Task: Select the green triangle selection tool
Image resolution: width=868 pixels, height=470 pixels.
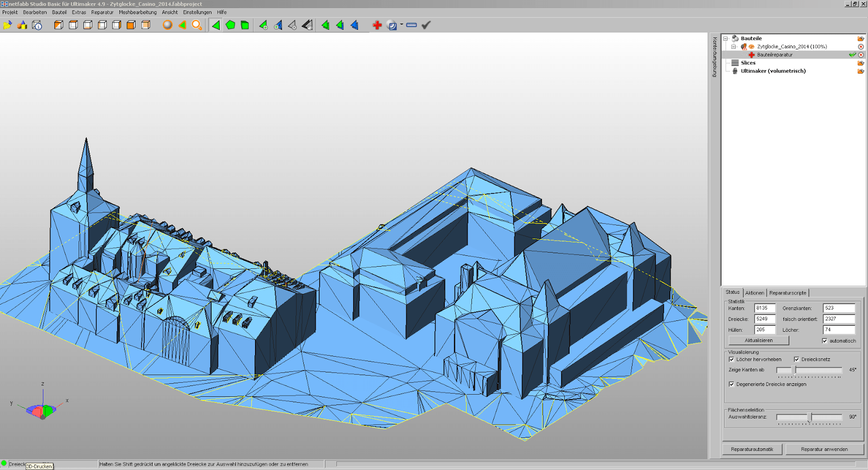Action: (x=216, y=25)
